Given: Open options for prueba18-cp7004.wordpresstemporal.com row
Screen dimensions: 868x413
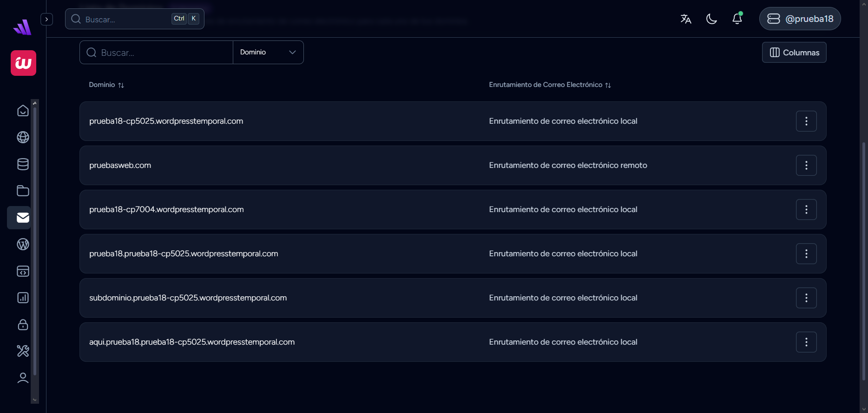Looking at the screenshot, I should [x=806, y=209].
